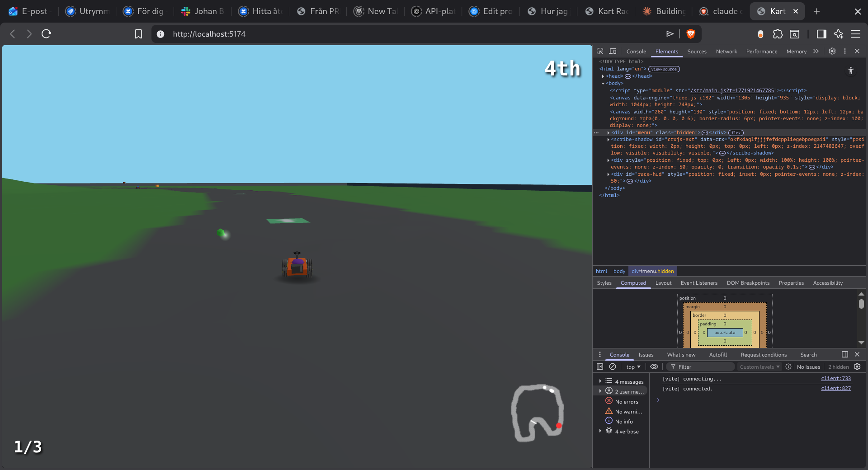Open console settings gear beside 2 hidden
This screenshot has height=470, width=868.
pos(857,367)
